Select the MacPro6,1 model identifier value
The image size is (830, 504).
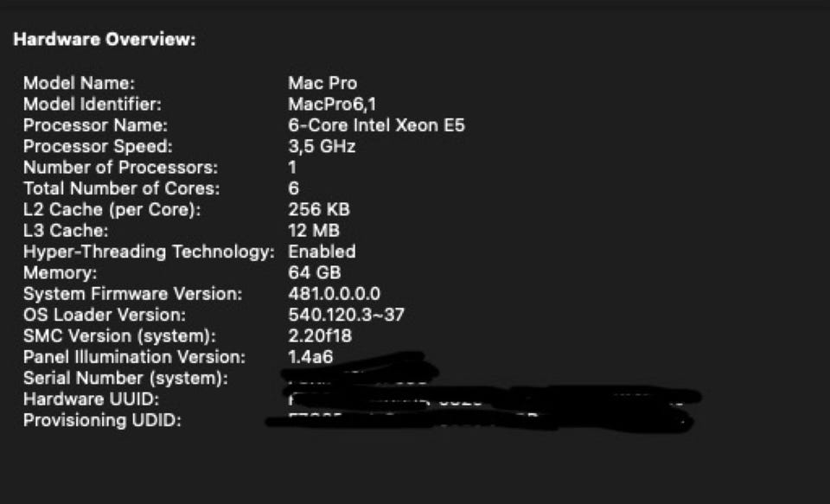click(332, 105)
